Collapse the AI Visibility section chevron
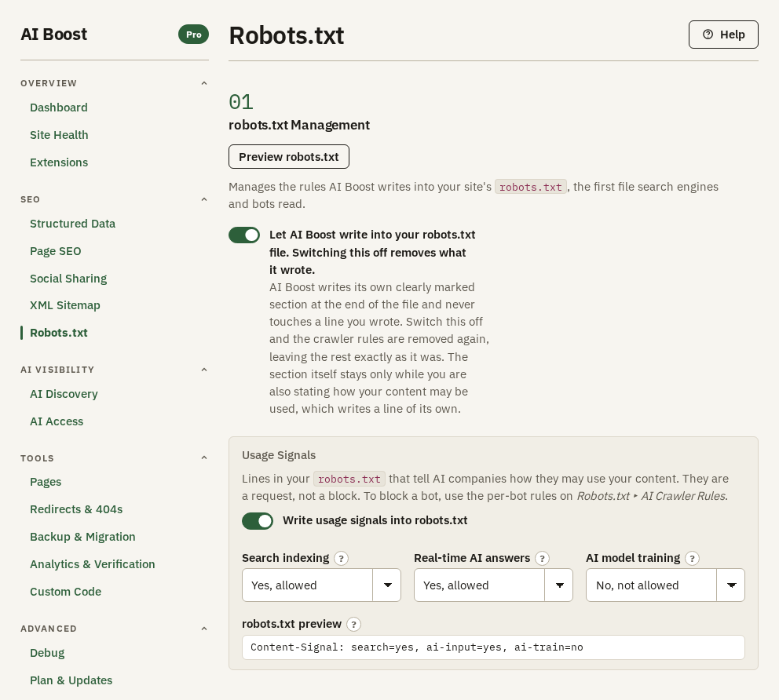The image size is (779, 700). pos(203,370)
